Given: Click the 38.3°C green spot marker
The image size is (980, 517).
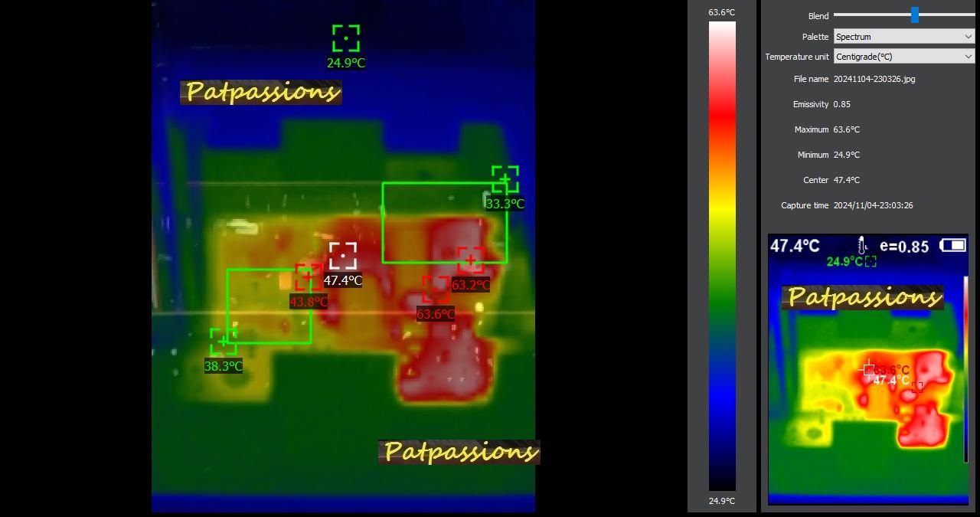Looking at the screenshot, I should (x=224, y=342).
